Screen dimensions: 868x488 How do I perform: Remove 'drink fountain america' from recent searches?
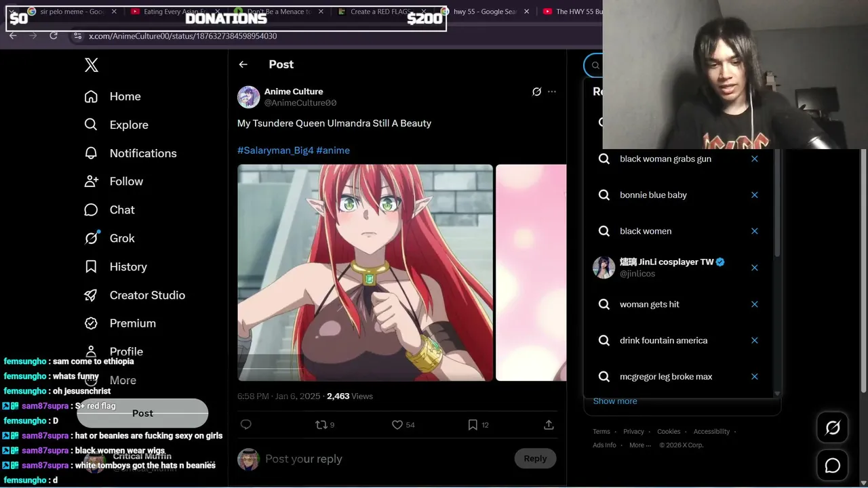point(754,340)
